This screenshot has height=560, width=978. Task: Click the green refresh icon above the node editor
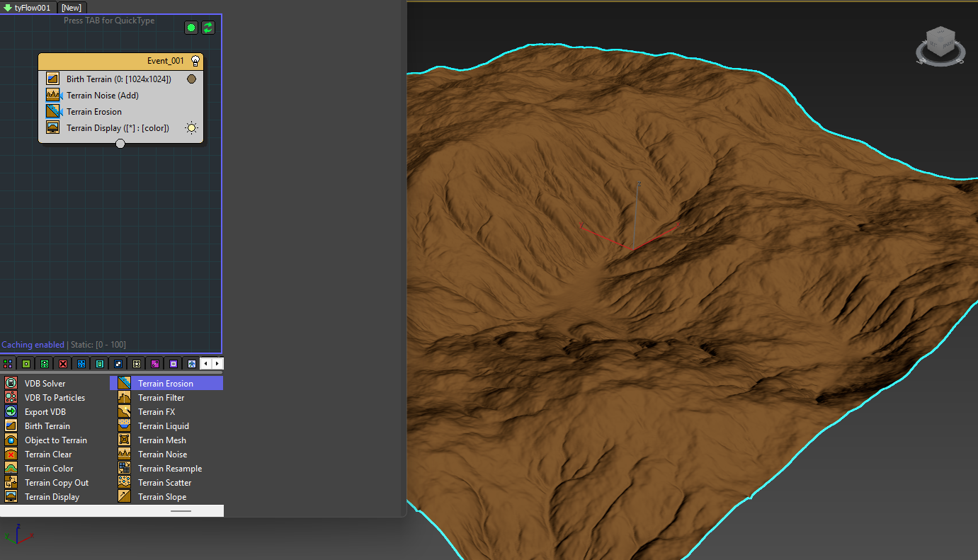[207, 28]
